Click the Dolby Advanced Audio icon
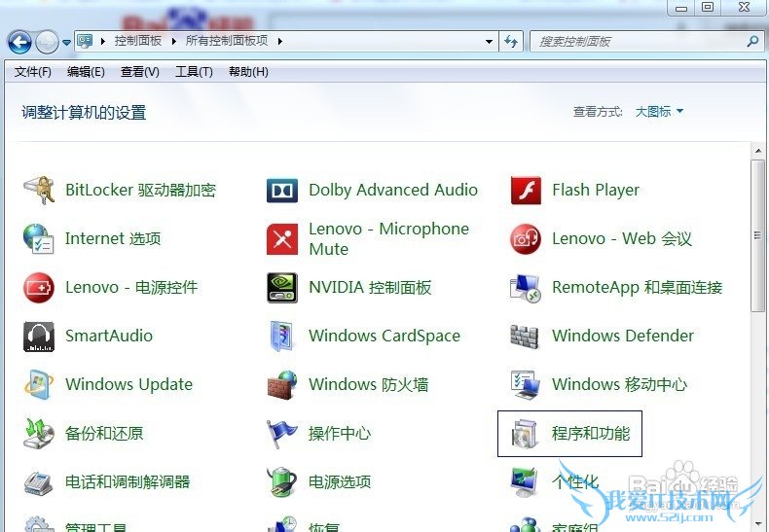Viewport: 769px width, 532px height. 282,191
